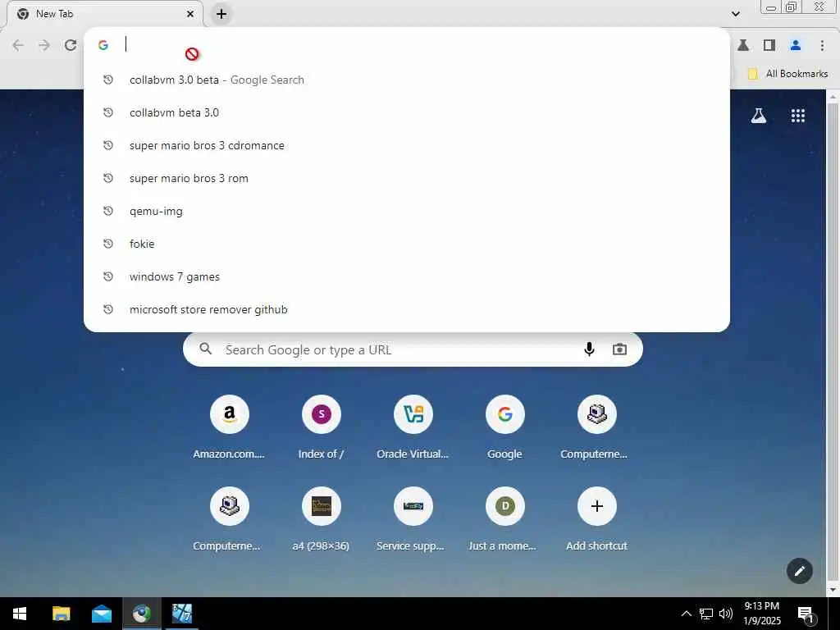
Task: Close the New Tab tab
Action: 190,14
